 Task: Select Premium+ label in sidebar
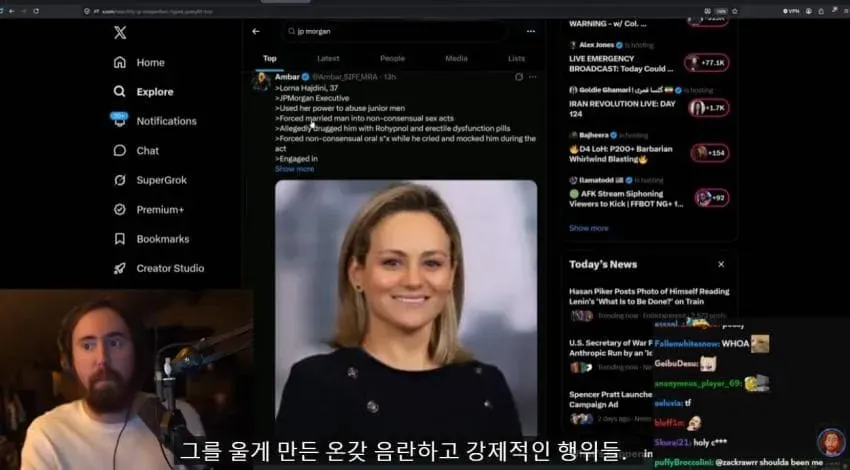(x=160, y=209)
